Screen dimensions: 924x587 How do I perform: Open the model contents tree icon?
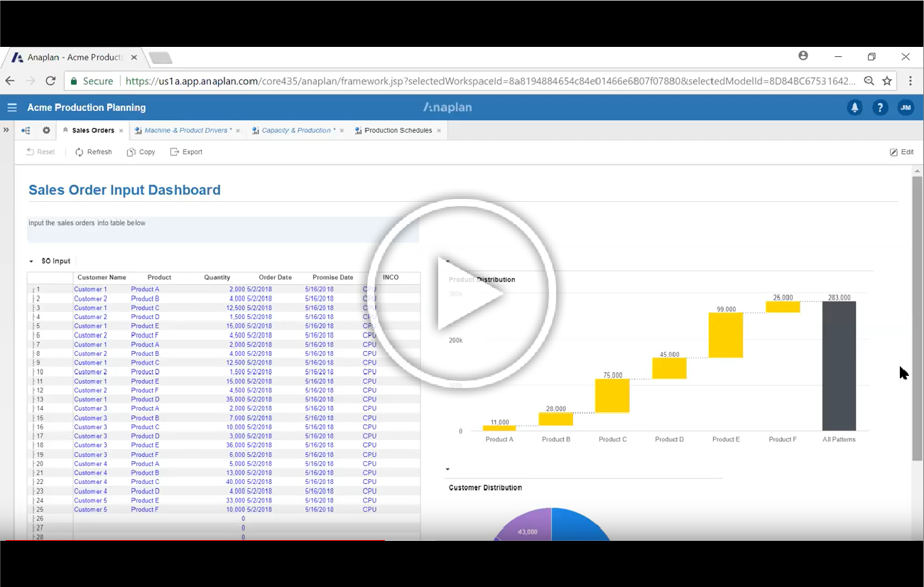coord(26,131)
